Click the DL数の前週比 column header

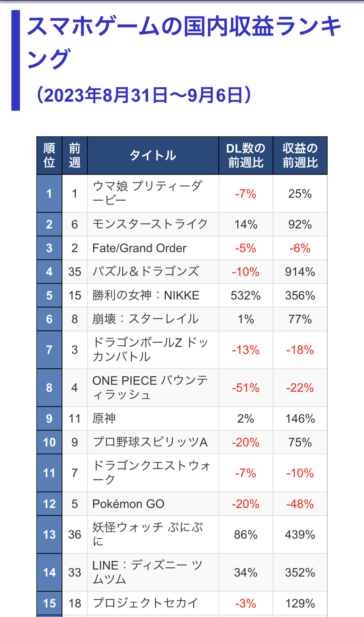point(245,155)
